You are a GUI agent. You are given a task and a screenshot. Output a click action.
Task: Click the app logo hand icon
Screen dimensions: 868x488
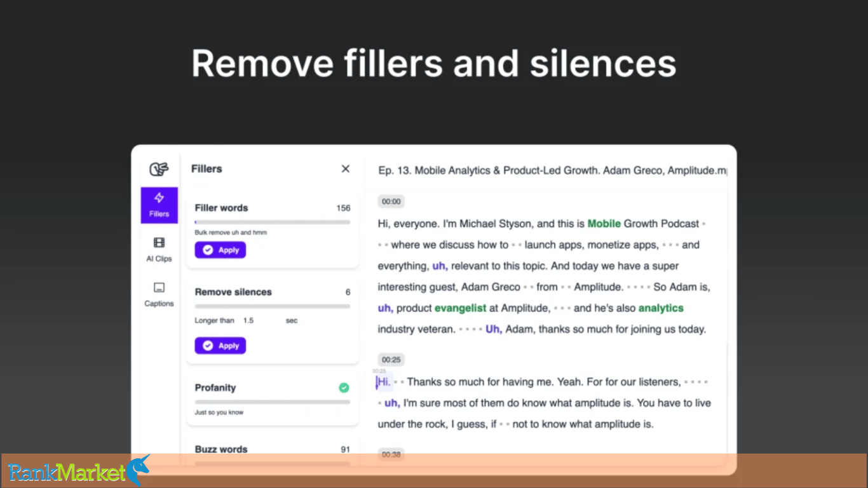click(x=159, y=169)
